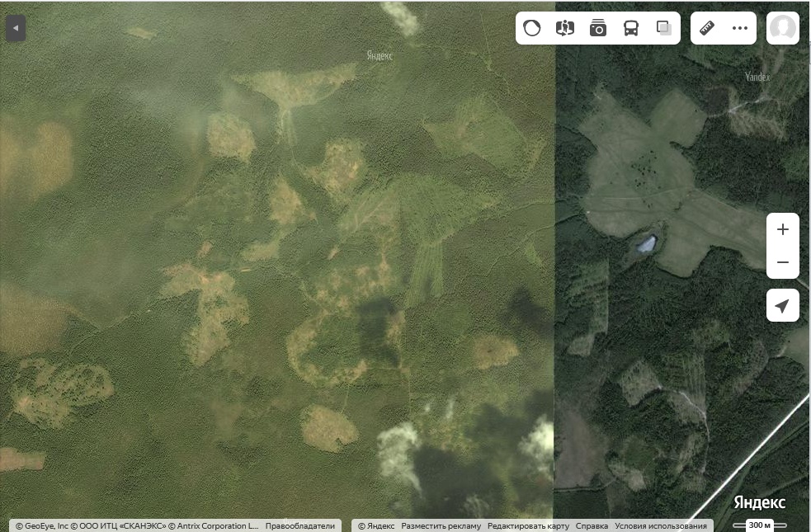The image size is (811, 532).
Task: Open Условия использования link
Action: pyautogui.click(x=661, y=525)
